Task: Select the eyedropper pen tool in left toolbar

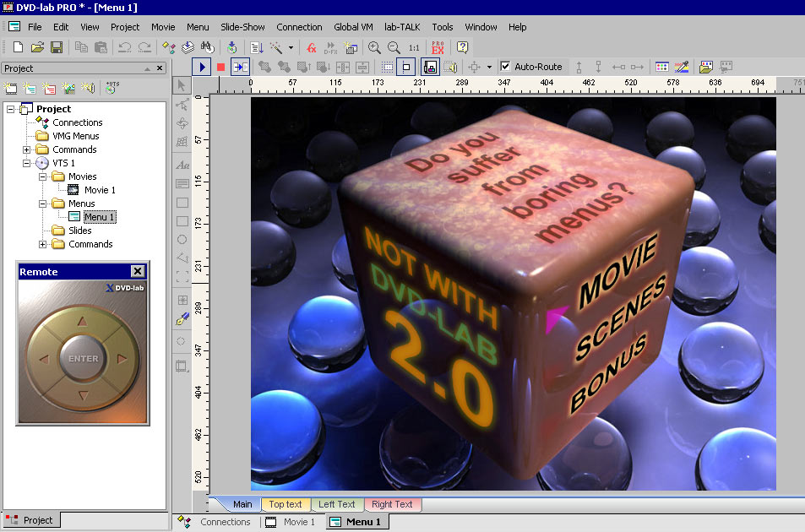Action: pos(182,319)
